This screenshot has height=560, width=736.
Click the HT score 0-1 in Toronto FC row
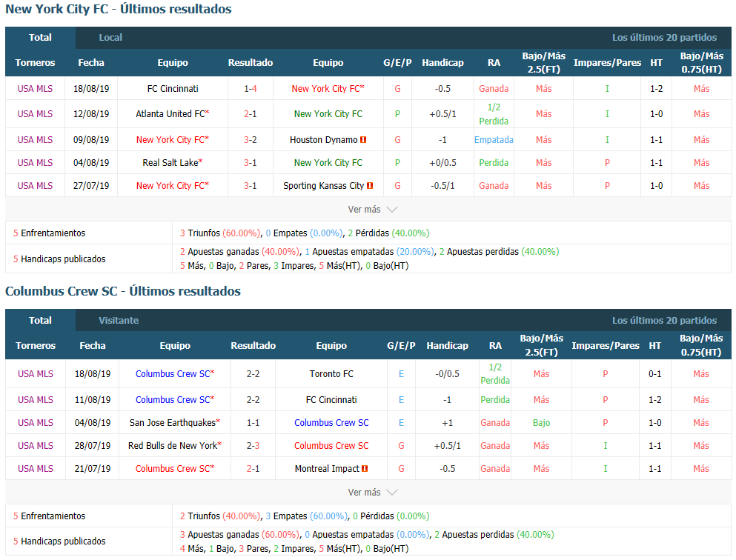click(x=654, y=374)
